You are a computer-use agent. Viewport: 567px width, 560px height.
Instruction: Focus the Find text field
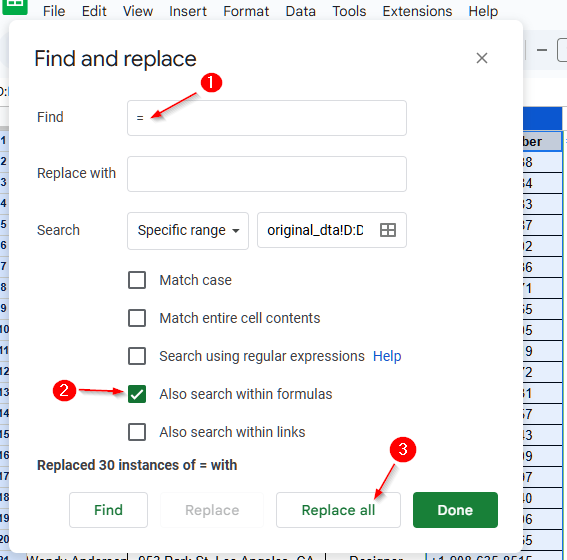click(267, 118)
